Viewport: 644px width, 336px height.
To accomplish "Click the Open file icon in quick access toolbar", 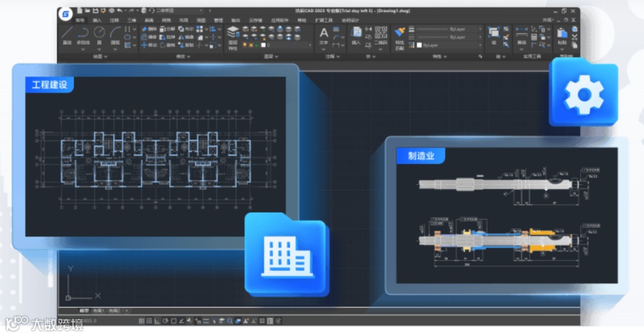I will (88, 11).
